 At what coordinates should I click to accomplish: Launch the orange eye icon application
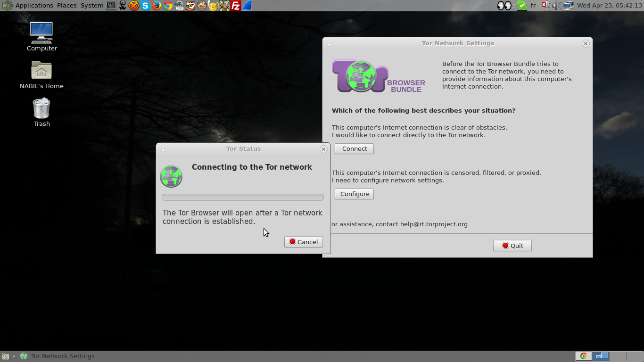tap(190, 6)
